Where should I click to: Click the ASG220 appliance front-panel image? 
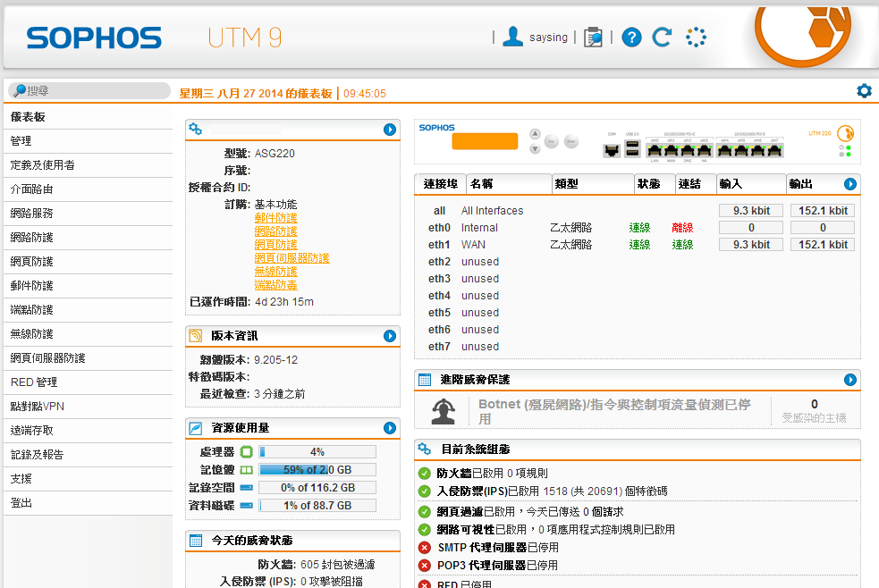click(x=637, y=142)
